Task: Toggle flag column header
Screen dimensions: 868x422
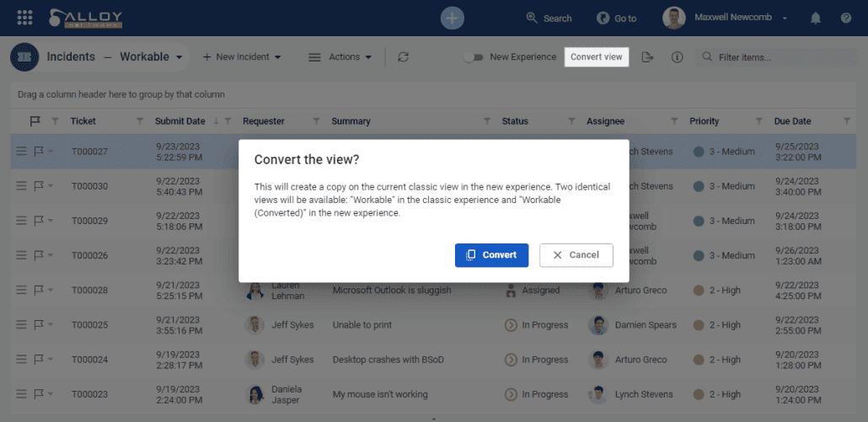Action: 35,121
